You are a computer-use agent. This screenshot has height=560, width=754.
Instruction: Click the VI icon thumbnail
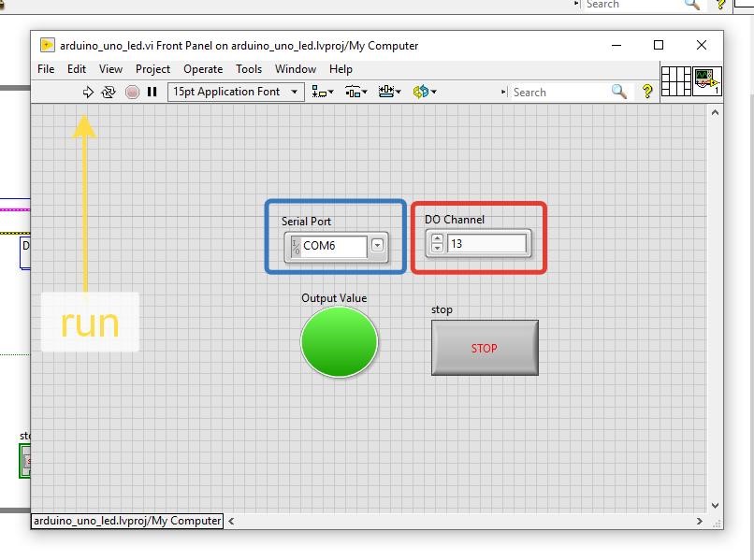click(x=706, y=80)
